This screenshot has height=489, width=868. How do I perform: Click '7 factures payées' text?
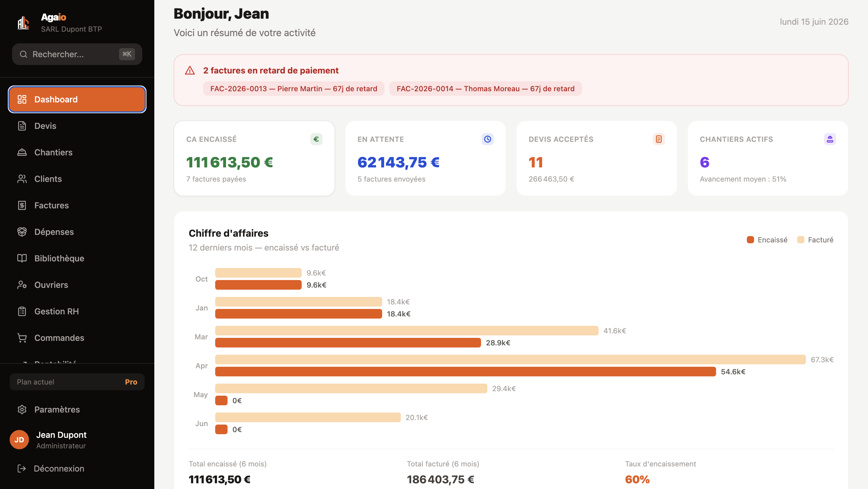click(216, 179)
